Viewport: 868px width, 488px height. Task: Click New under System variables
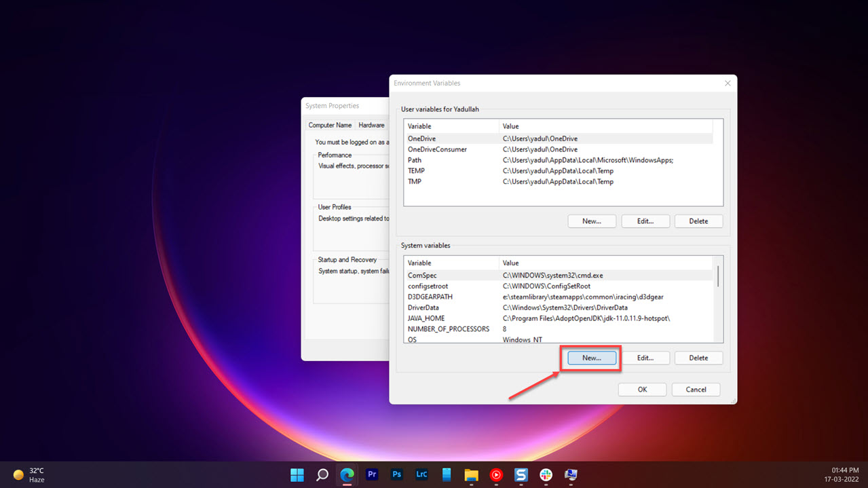tap(591, 358)
